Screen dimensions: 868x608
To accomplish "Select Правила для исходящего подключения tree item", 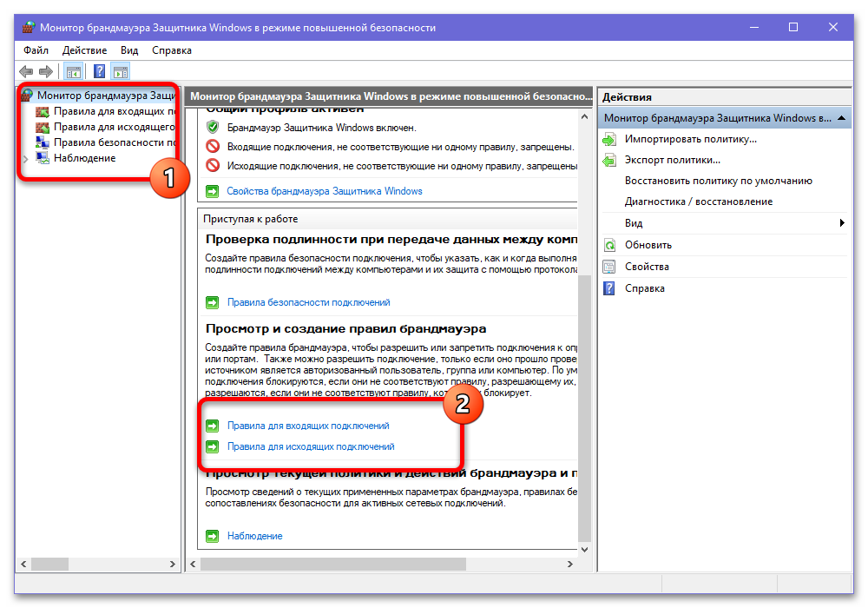I will 115,127.
